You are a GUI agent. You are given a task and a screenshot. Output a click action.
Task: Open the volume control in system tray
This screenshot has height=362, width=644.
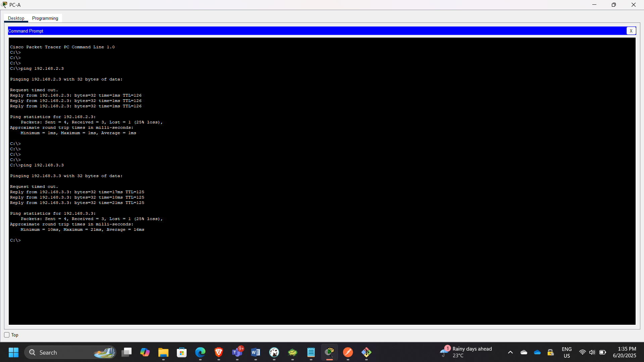click(592, 352)
